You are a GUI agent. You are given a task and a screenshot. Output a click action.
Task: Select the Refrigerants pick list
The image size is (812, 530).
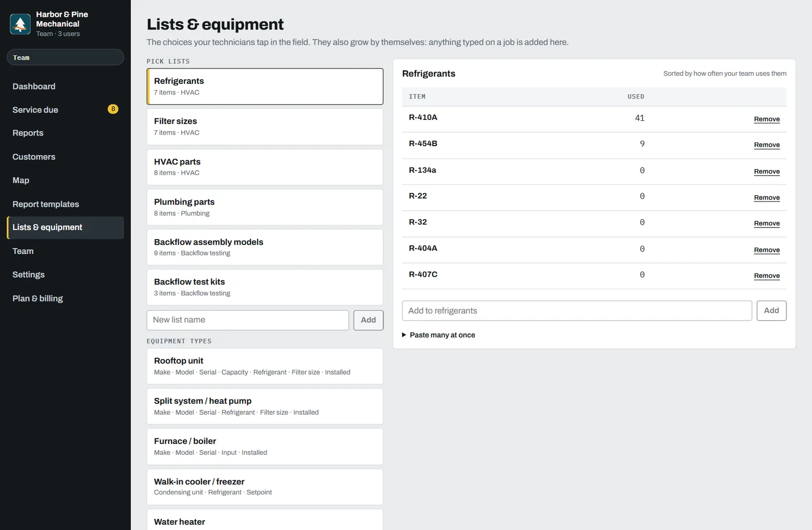pyautogui.click(x=265, y=86)
